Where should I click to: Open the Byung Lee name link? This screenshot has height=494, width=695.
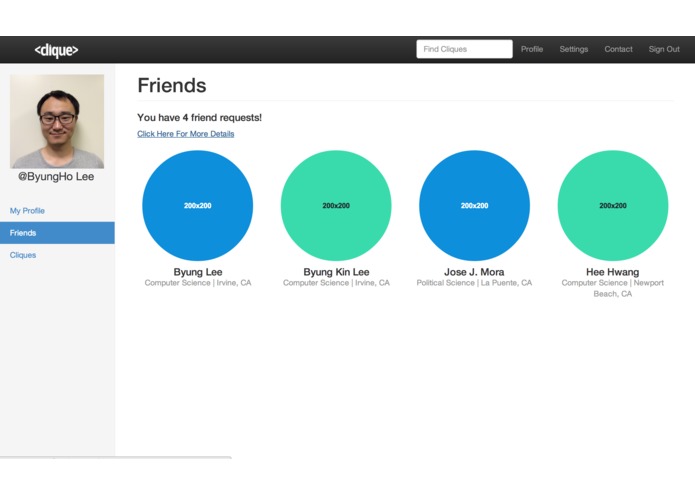(198, 272)
